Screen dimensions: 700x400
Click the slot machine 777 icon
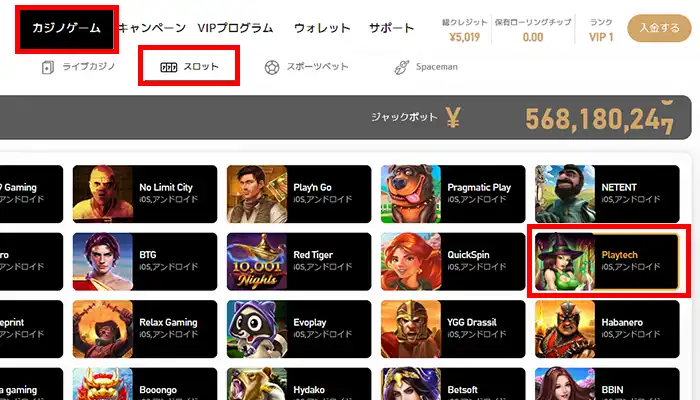pos(169,67)
